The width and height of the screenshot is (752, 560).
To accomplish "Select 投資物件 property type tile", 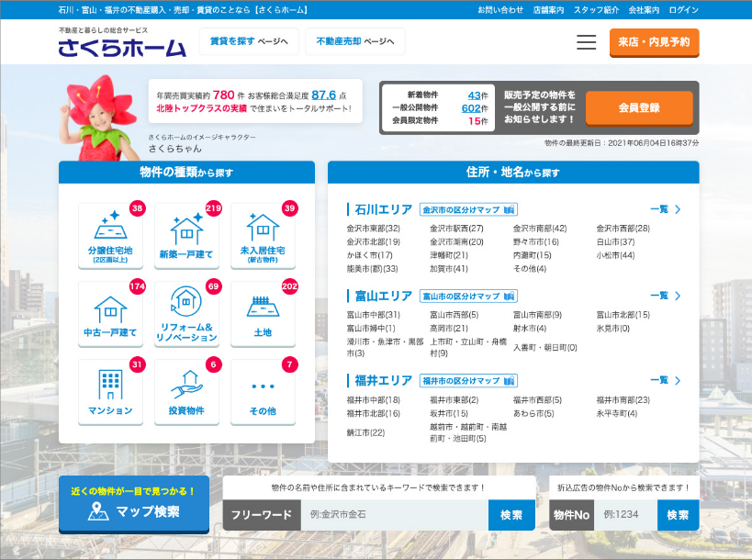I will click(186, 392).
